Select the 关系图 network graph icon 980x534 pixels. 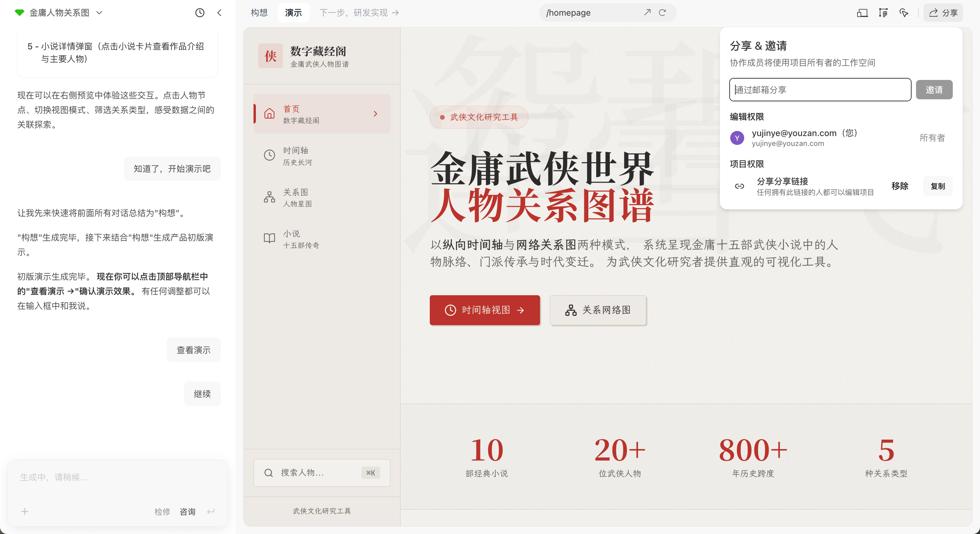(x=269, y=197)
